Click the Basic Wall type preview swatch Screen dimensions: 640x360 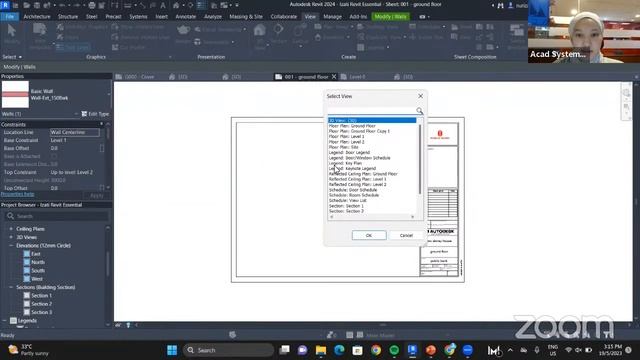click(x=15, y=94)
